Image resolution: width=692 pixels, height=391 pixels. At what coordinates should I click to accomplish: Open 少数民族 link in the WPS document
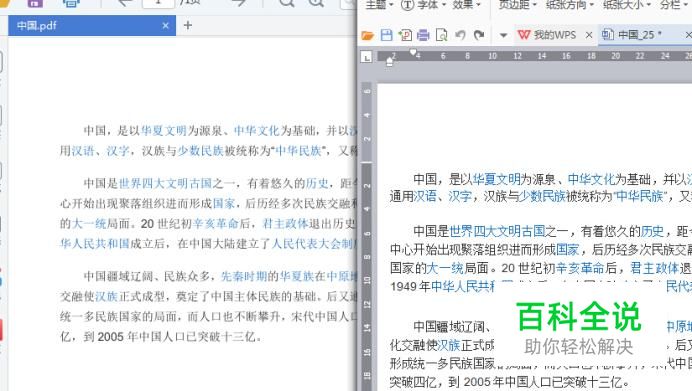tap(542, 196)
